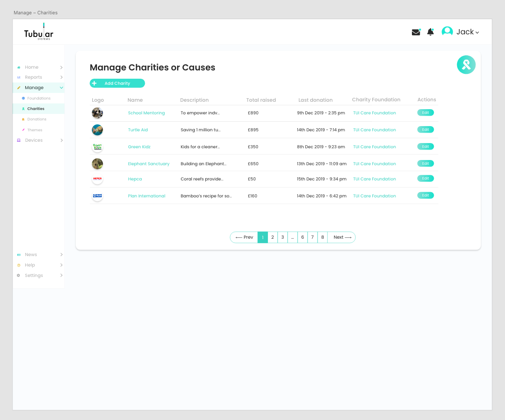The height and width of the screenshot is (420, 505).
Task: Click the Add Charity button
Action: (117, 83)
